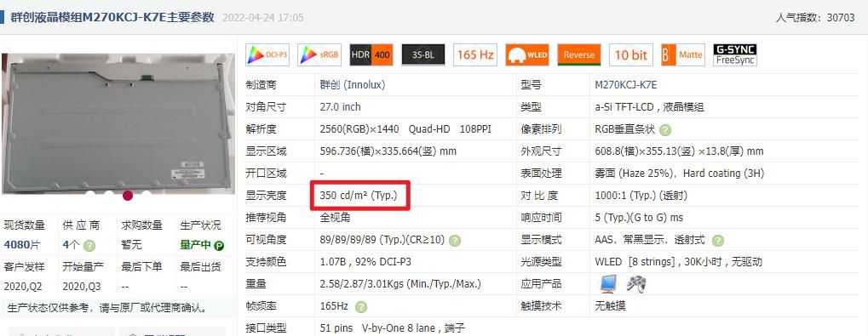Screen dimensions: 868x336
Task: Click help icon beside supplier count 4个
Action: pyautogui.click(x=89, y=245)
